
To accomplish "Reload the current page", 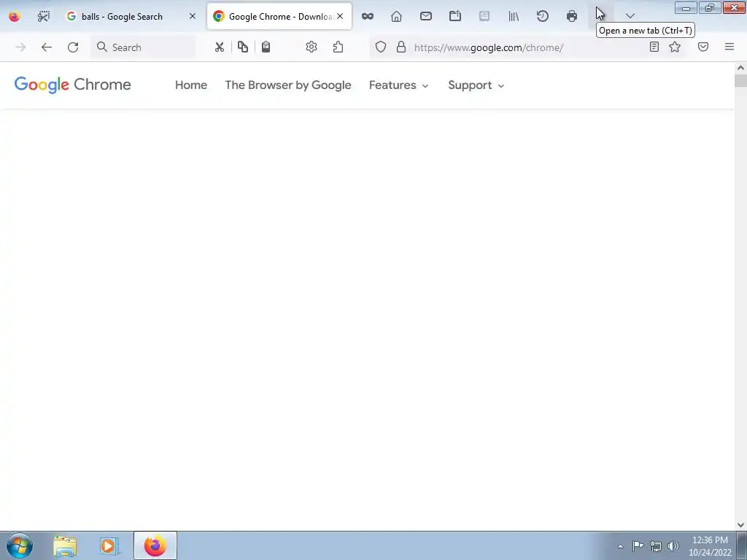I will [x=73, y=47].
